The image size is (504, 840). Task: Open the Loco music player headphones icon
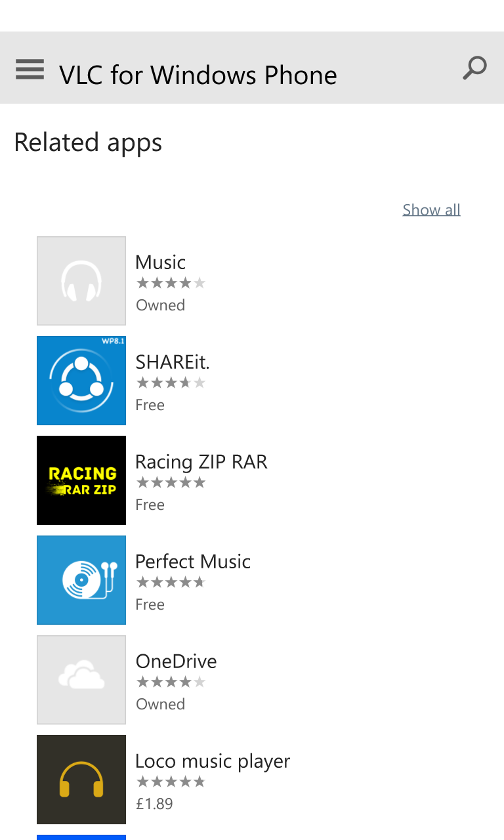tap(81, 780)
